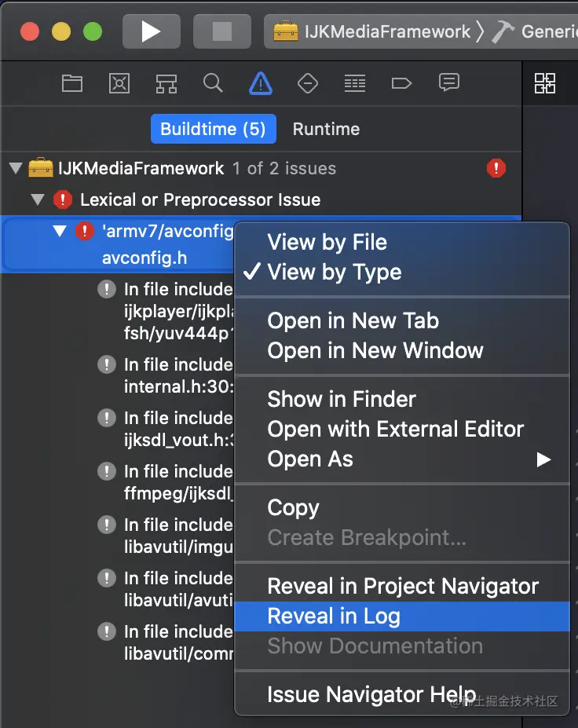Select the IJKMediaFramework 1 of 2 issues row
578x728 pixels.
[261, 168]
